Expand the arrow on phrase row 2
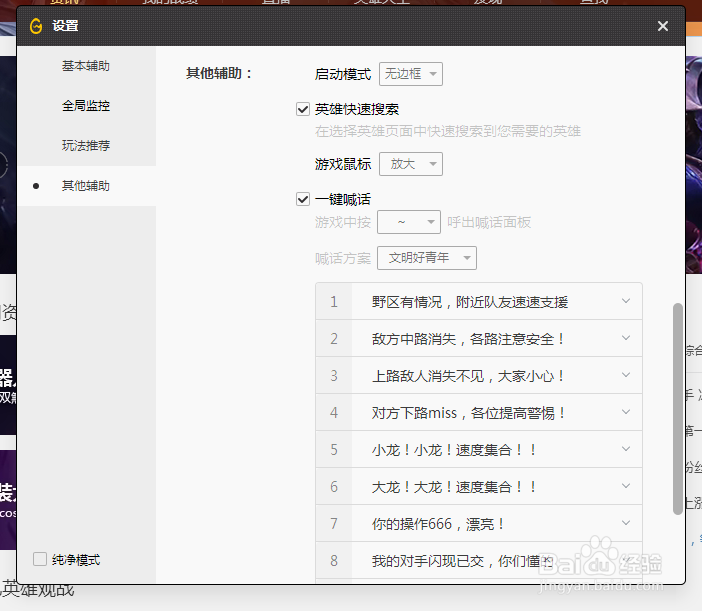Image resolution: width=702 pixels, height=611 pixels. pyautogui.click(x=626, y=338)
